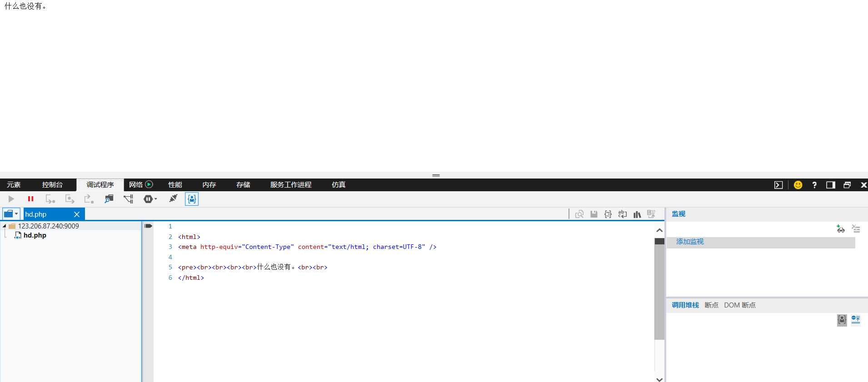This screenshot has height=382, width=868.
Task: Click the disconnect debugger plug icon
Action: (x=173, y=198)
